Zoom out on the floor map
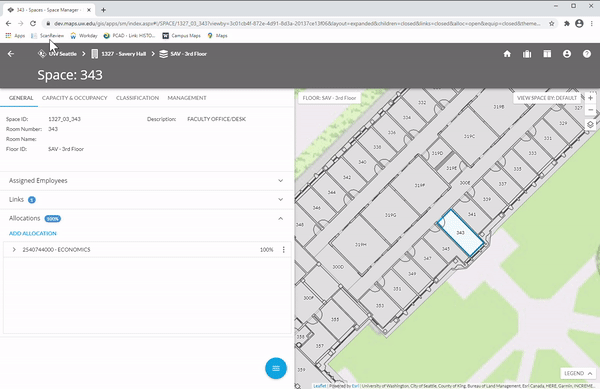The image size is (600, 389). pos(590,110)
